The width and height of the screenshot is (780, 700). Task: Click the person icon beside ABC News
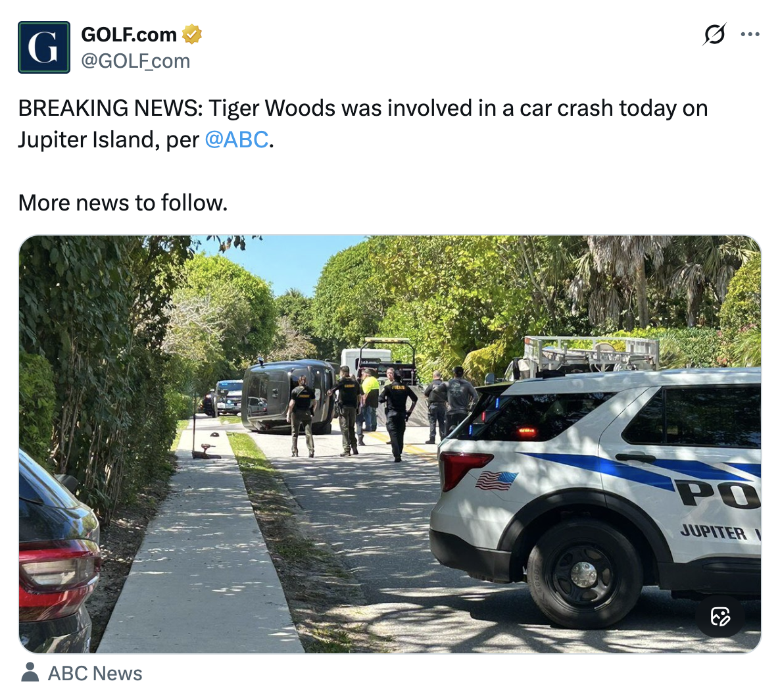tap(30, 672)
